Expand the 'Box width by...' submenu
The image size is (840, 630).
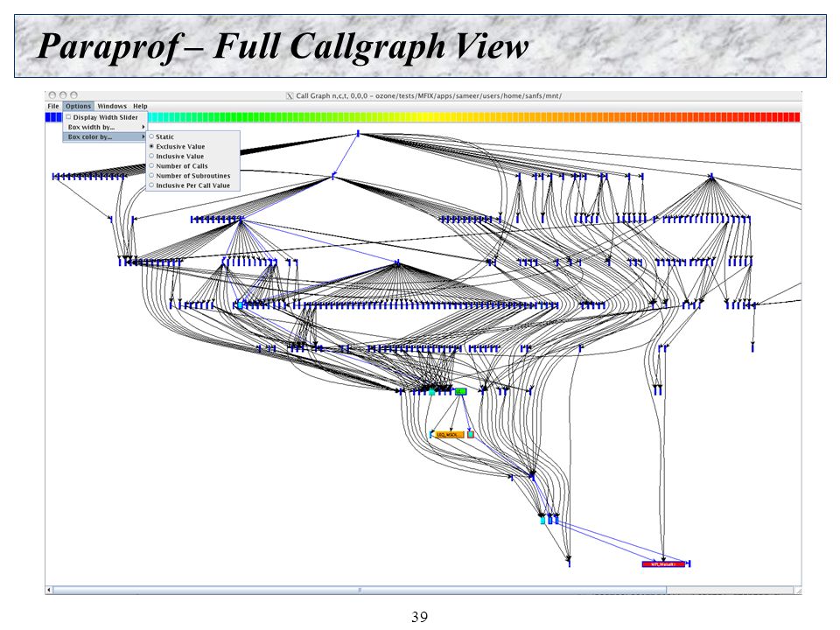[x=105, y=127]
